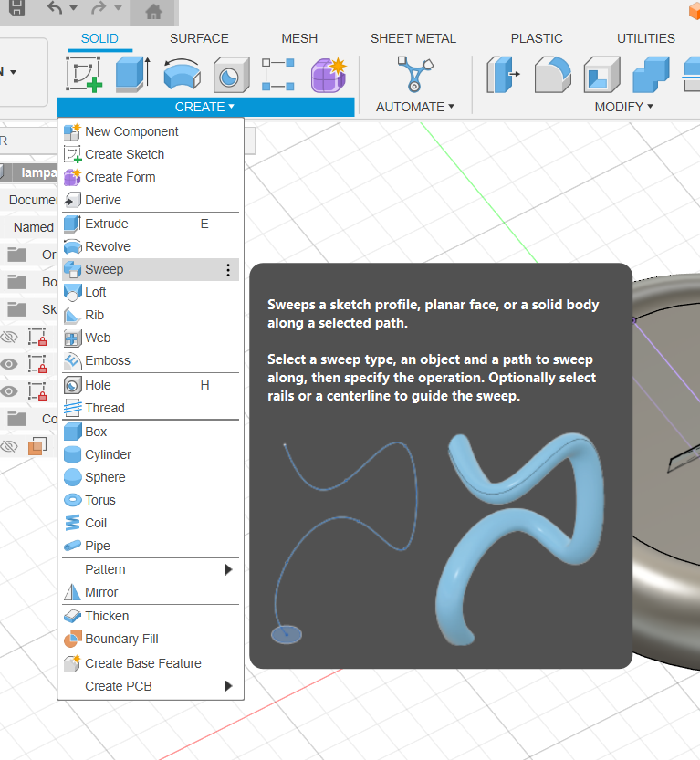Choose Create Sketch menu entry
Image resolution: width=700 pixels, height=760 pixels.
[x=151, y=154]
